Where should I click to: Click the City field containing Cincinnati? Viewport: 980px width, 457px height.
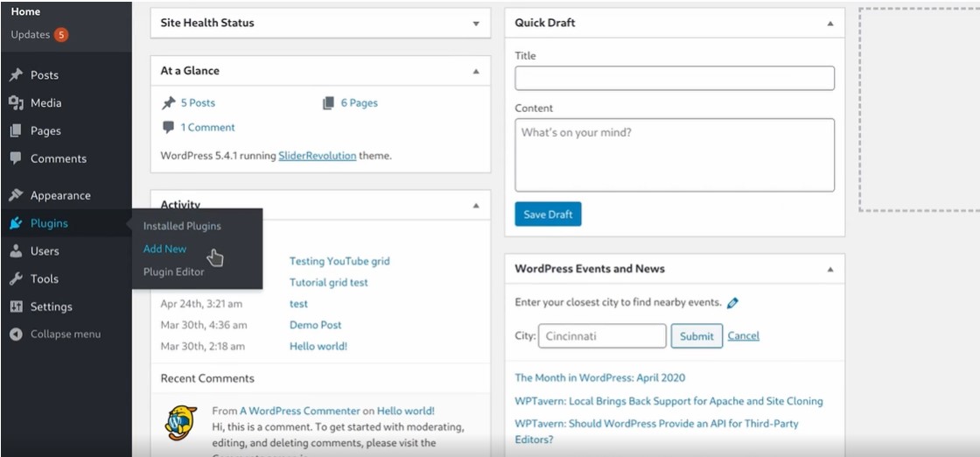(602, 335)
